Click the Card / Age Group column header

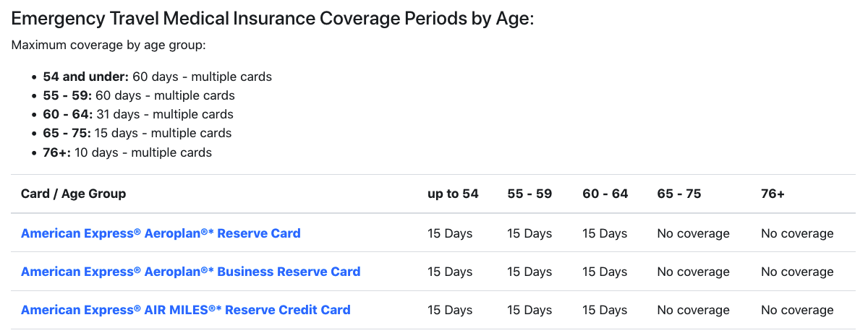click(73, 194)
